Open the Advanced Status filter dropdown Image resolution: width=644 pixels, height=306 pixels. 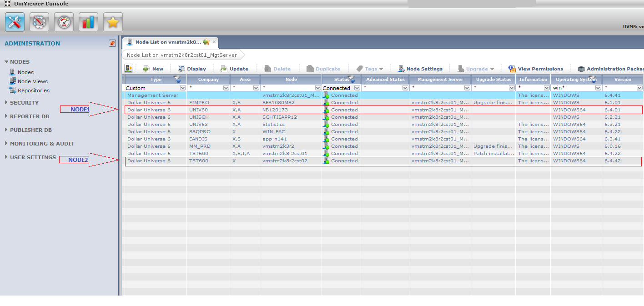tap(405, 88)
